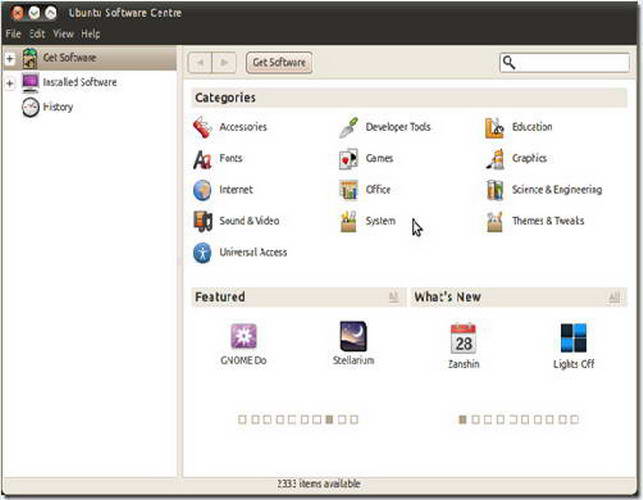643x500 pixels.
Task: Open the Developer Tools category icon
Action: pos(348,128)
